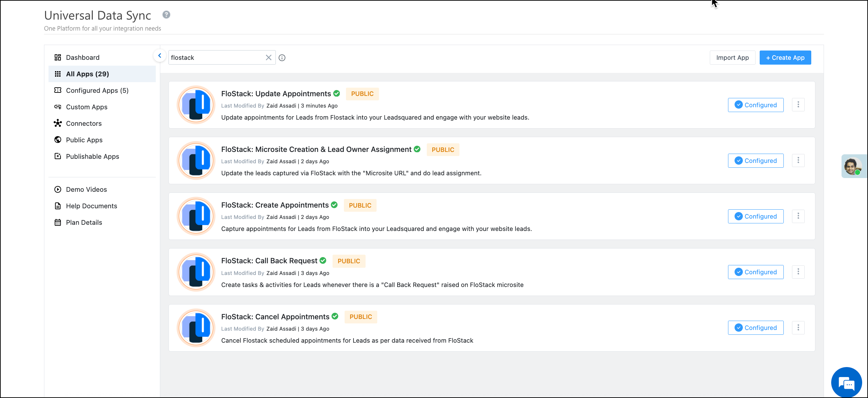This screenshot has width=868, height=398.
Task: Open the Help Documents document icon
Action: 57,206
